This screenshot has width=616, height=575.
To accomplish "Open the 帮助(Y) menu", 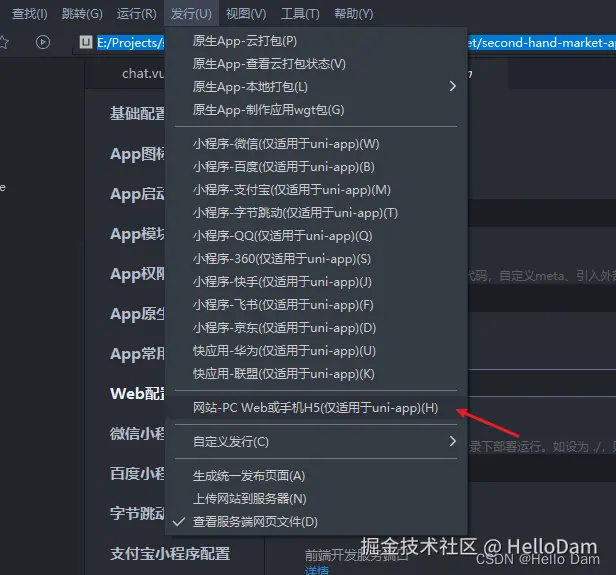I will pos(354,14).
